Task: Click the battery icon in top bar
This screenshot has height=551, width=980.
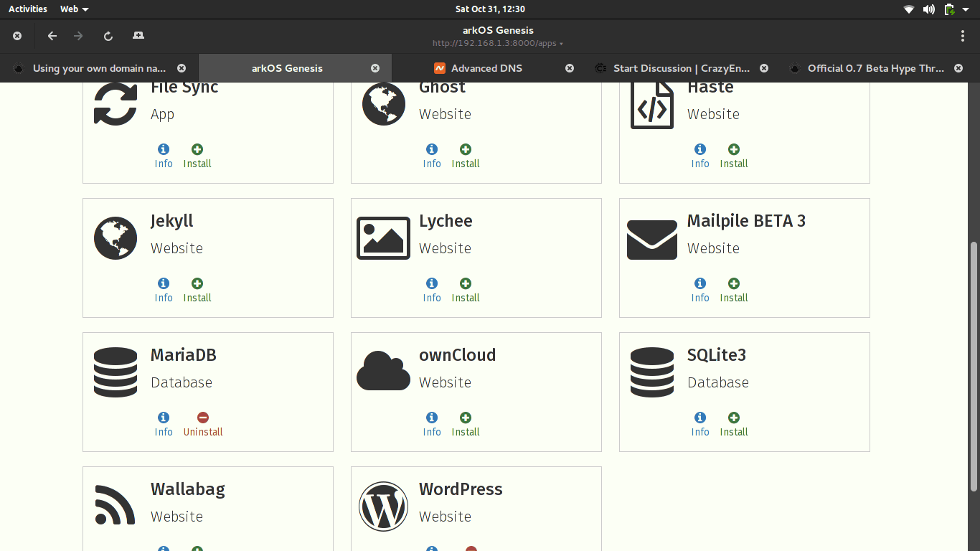Action: click(949, 9)
